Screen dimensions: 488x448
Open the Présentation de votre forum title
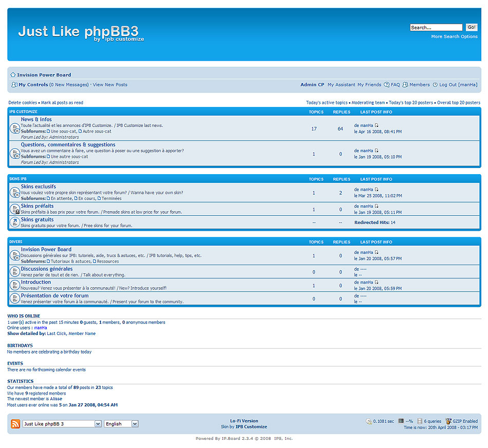(54, 295)
